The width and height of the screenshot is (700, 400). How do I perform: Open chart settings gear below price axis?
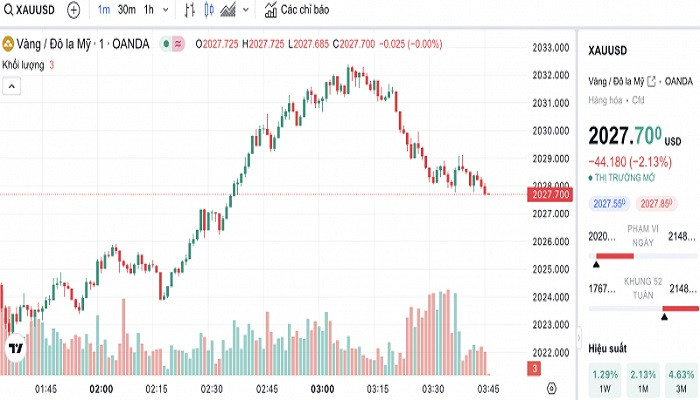(552, 387)
